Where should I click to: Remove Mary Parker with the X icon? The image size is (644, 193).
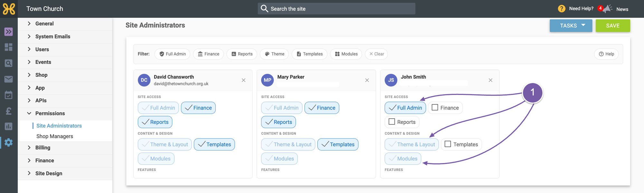[367, 80]
